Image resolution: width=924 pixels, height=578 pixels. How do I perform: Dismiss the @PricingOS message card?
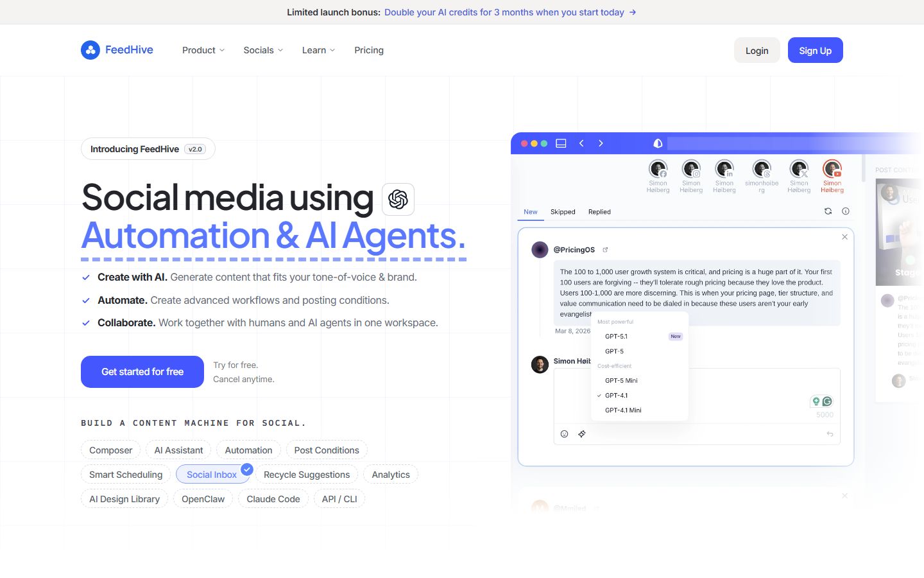click(844, 237)
